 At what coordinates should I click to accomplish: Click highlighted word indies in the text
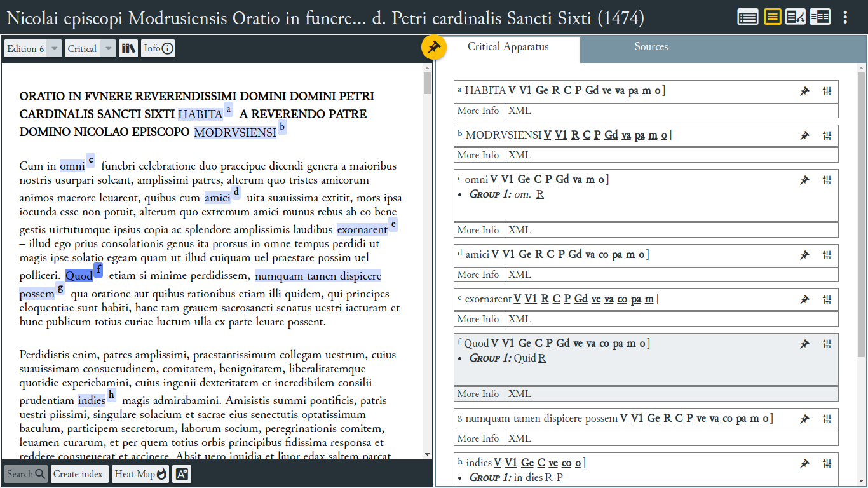(x=92, y=401)
